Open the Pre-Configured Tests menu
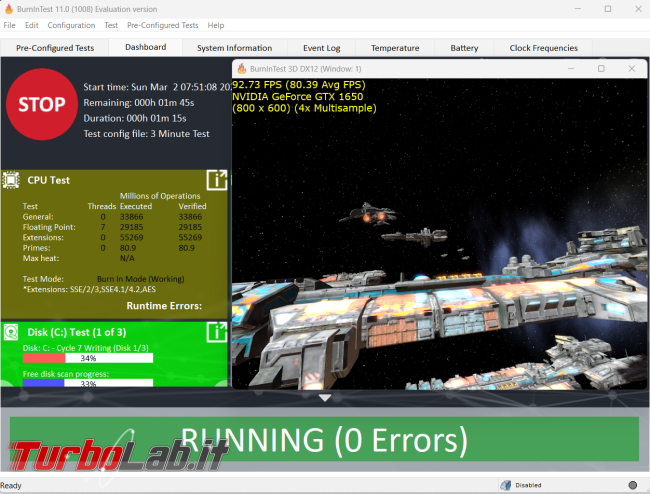 pos(162,25)
